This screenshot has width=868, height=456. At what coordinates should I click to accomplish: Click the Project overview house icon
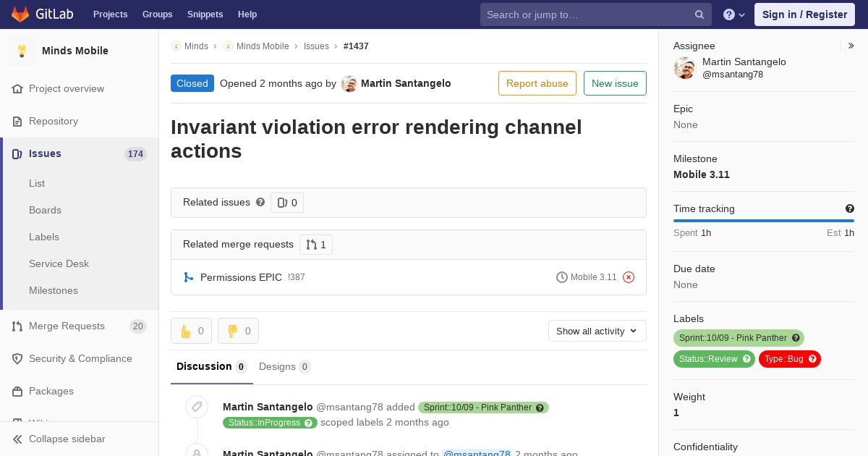[17, 88]
